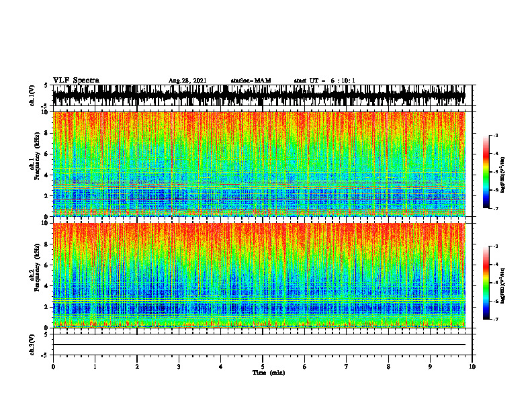532x411 pixels.
Task: Click the ch.2 spectrogram color scale bar
Action: (486, 283)
